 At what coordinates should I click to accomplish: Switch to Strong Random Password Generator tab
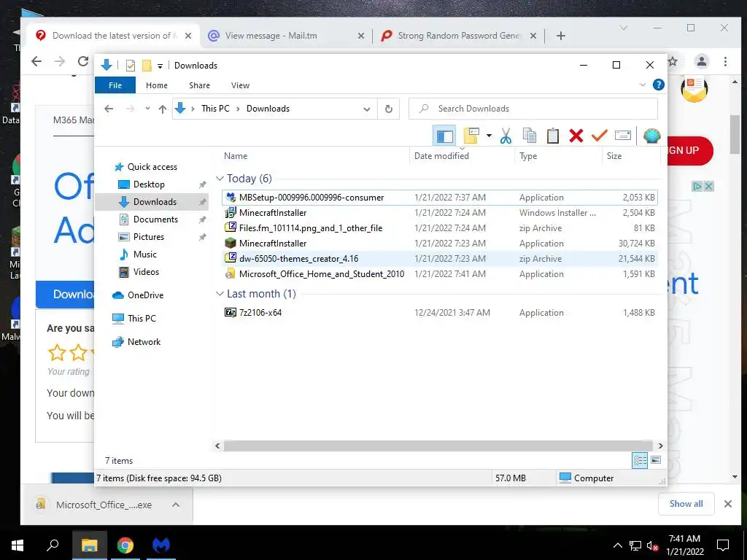458,36
